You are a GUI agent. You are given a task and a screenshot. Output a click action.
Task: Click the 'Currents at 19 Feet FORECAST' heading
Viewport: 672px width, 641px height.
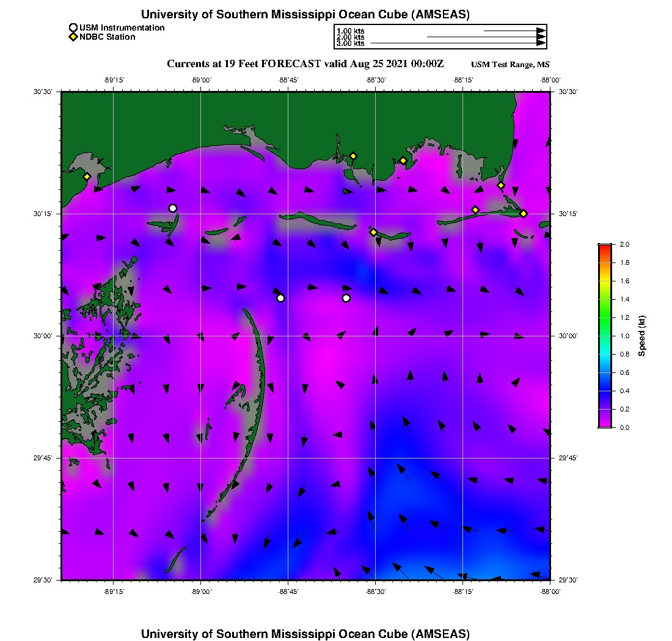pos(305,64)
